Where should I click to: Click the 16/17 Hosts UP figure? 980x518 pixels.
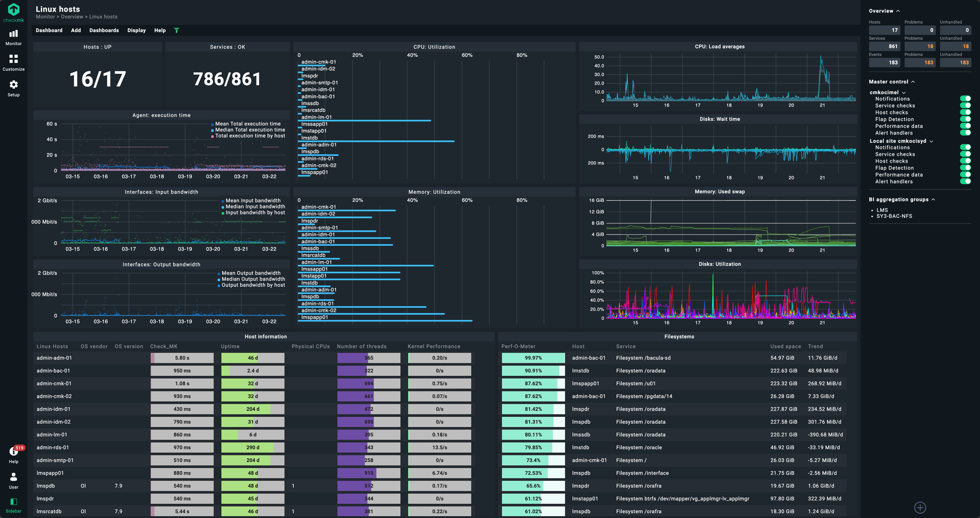tap(98, 79)
